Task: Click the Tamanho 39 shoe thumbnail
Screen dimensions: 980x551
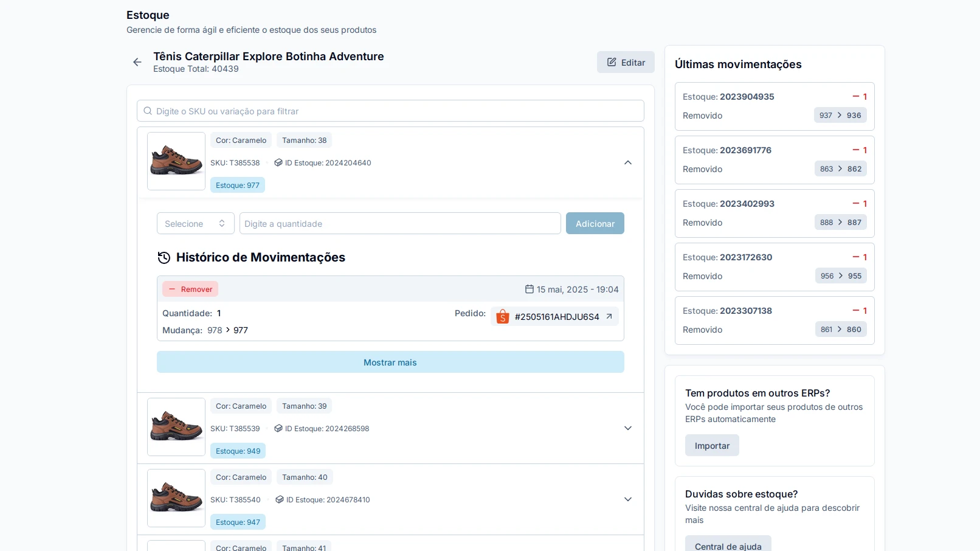Action: [176, 427]
